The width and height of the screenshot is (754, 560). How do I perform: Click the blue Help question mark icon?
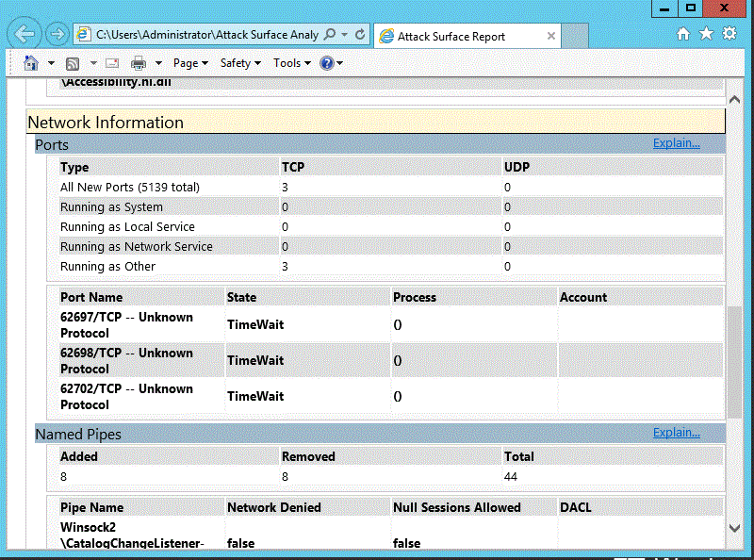[x=327, y=63]
